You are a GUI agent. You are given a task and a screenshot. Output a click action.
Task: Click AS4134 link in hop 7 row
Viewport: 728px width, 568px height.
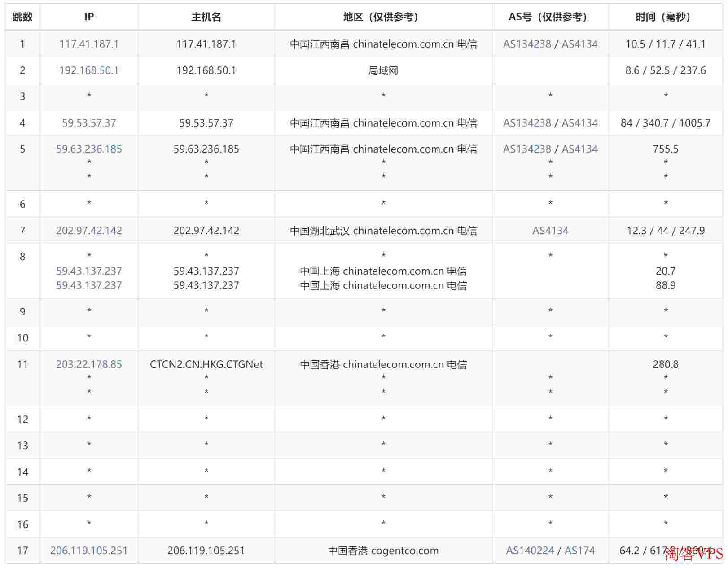tap(550, 231)
